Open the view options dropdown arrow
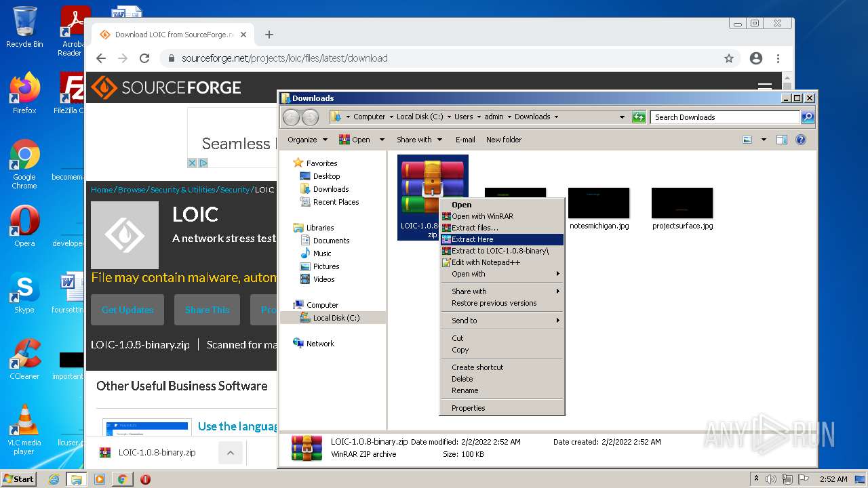The image size is (868, 488). pos(764,140)
